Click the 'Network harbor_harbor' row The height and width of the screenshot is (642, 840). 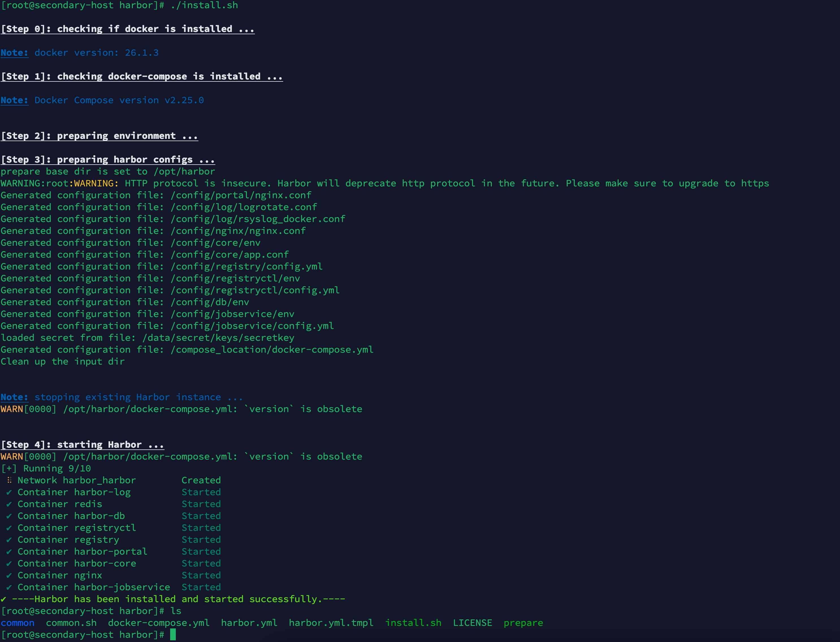tap(114, 480)
